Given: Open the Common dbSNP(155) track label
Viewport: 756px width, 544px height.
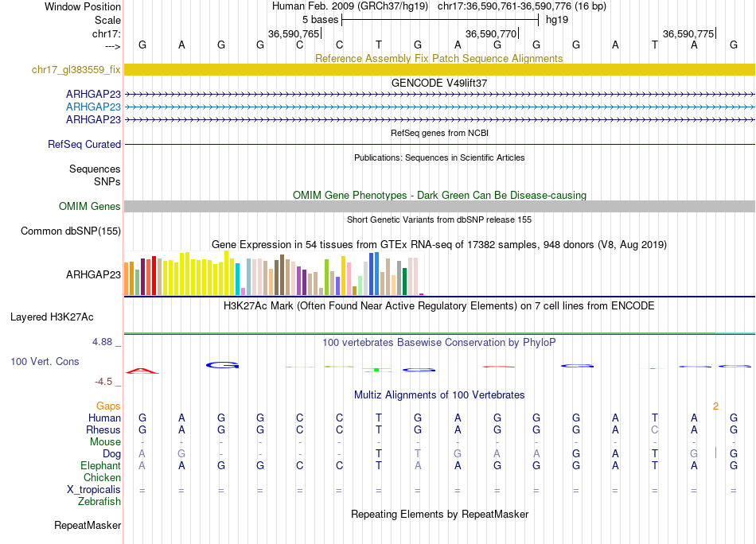Looking at the screenshot, I should pos(71,231).
